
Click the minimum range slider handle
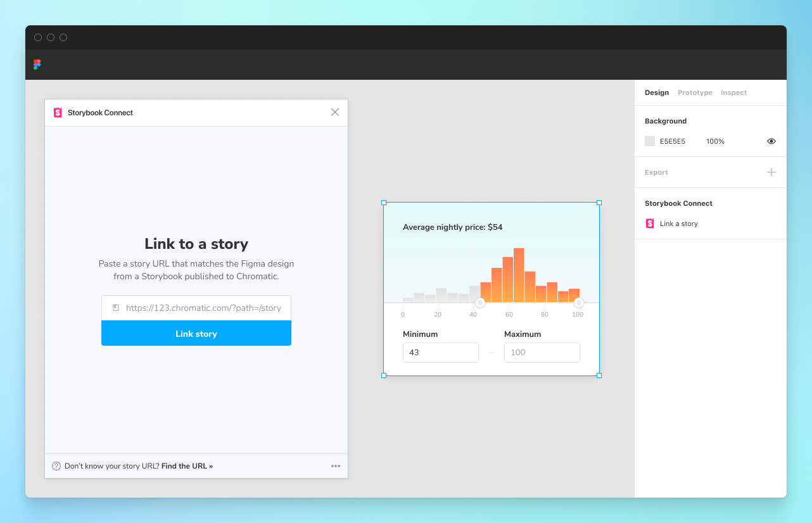480,303
